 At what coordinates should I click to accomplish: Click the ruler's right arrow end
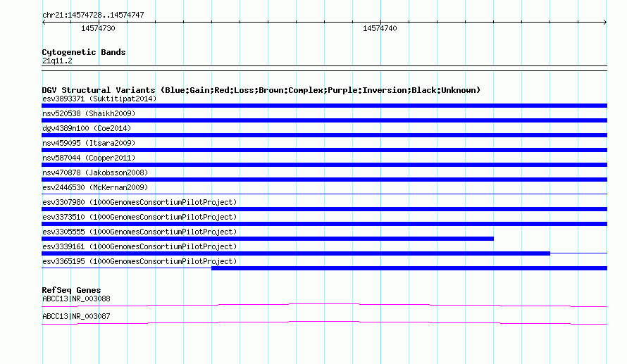(x=605, y=23)
